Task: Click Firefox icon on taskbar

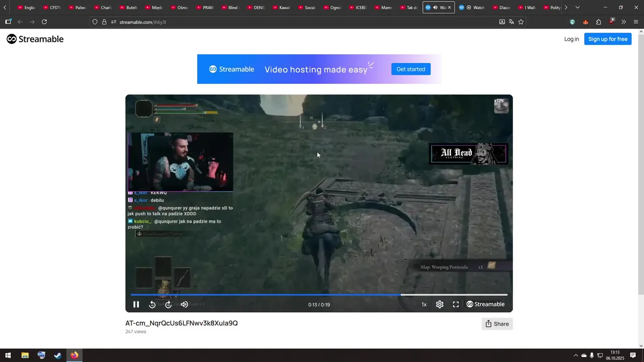Action: pyautogui.click(x=74, y=355)
